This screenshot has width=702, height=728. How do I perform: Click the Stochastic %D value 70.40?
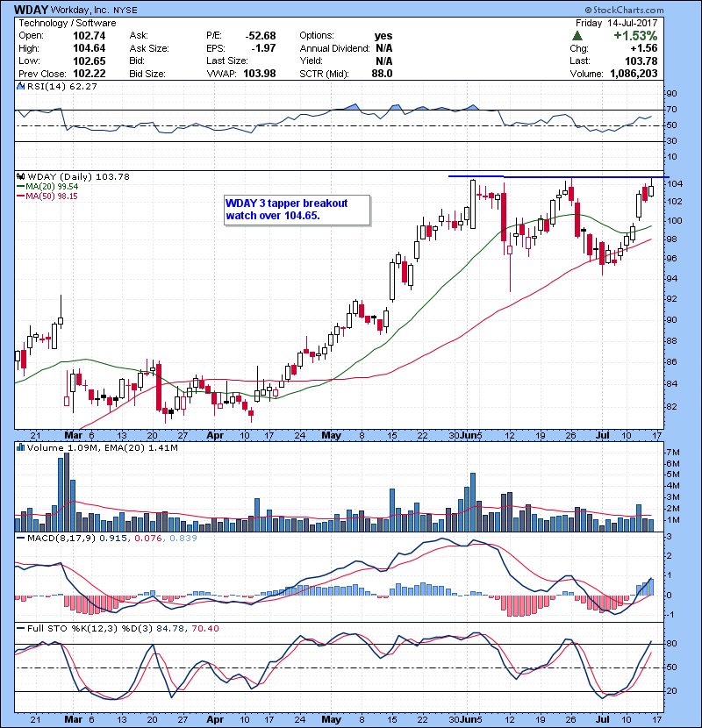point(204,629)
